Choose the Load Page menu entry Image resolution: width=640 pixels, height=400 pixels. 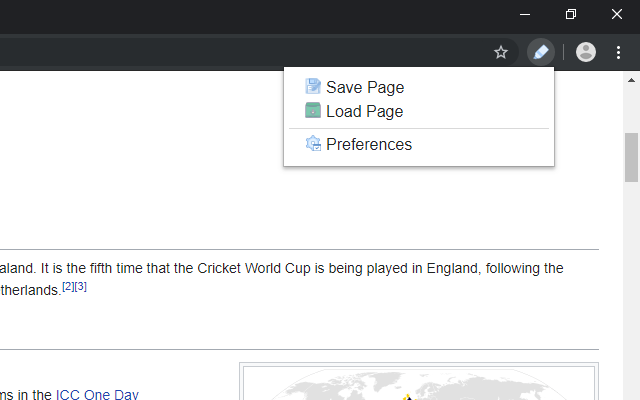(365, 111)
